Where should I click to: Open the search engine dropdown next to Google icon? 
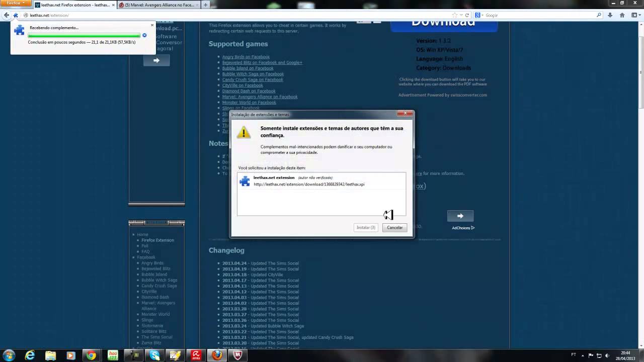click(x=478, y=15)
